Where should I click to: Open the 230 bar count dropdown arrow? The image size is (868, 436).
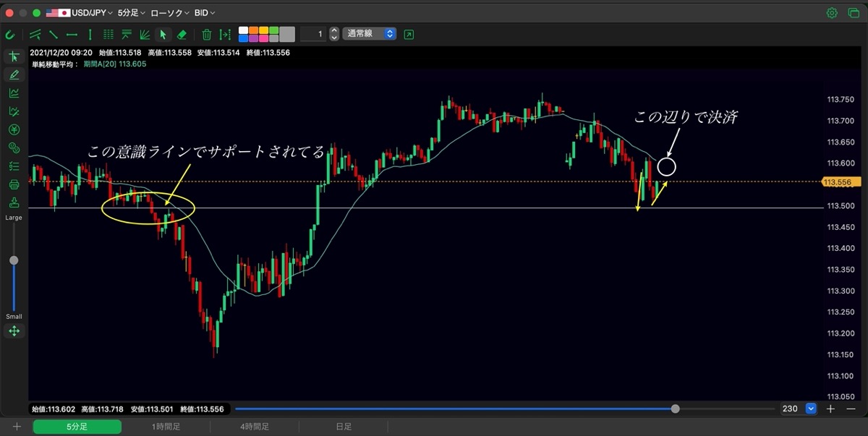[x=811, y=409]
